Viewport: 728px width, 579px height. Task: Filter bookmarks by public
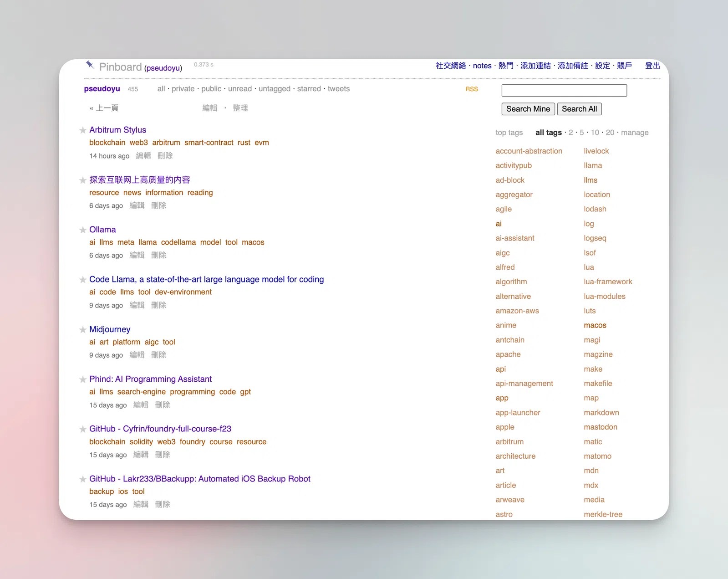[x=211, y=89]
